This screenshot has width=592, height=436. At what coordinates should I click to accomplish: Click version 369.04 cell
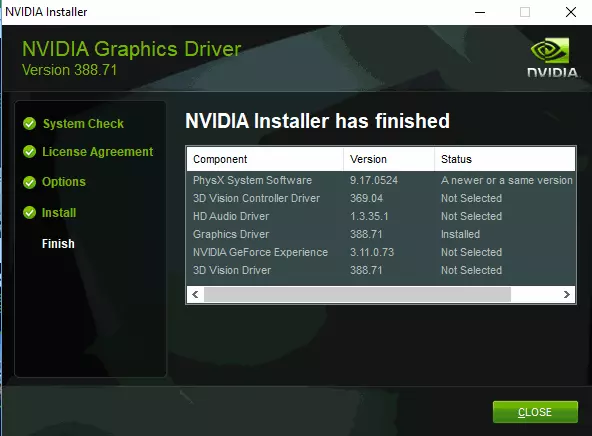(x=366, y=198)
